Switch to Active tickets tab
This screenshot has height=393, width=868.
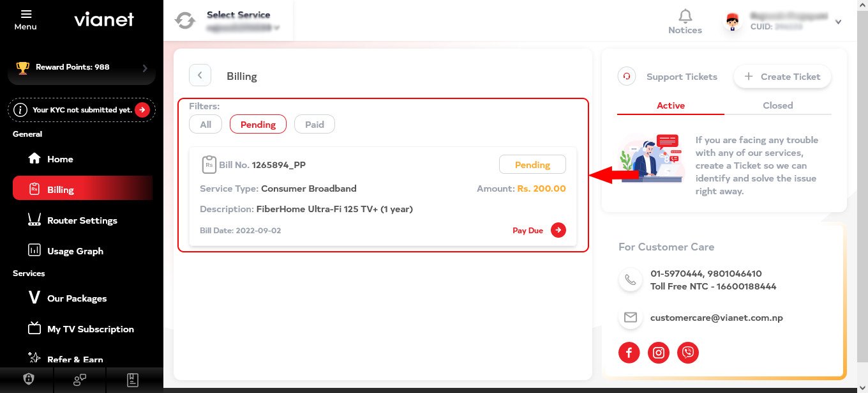[x=671, y=105]
